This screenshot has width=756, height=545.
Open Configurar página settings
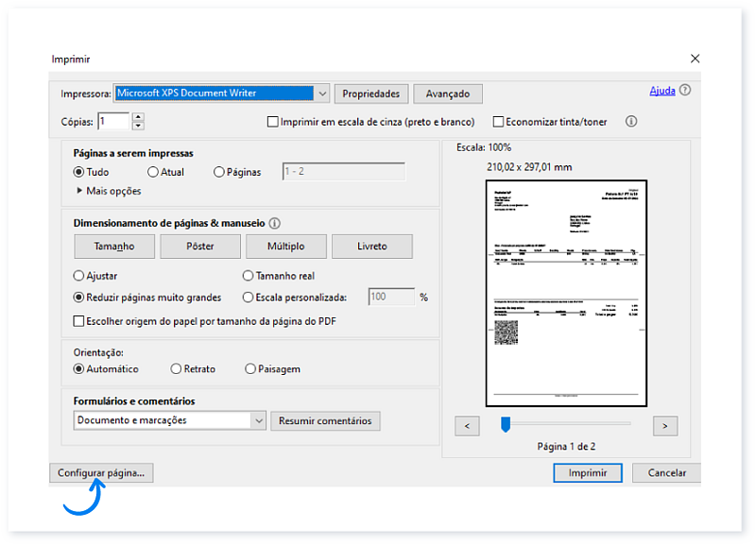click(101, 472)
